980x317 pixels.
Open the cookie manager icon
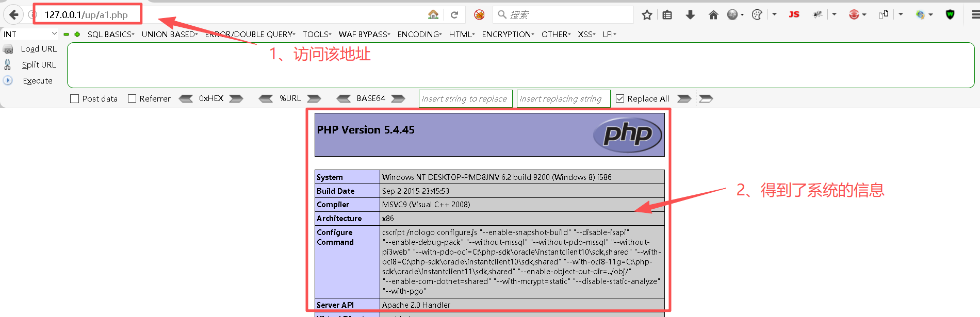(757, 14)
